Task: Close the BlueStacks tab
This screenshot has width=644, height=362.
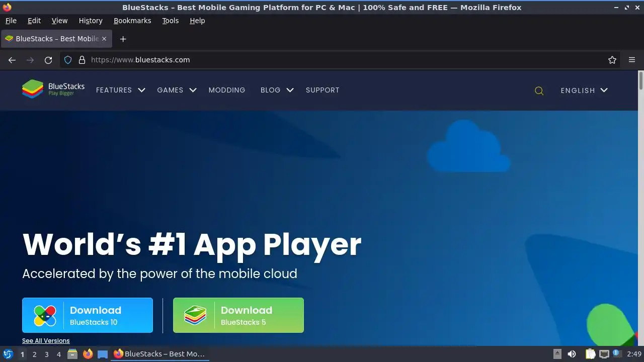Action: pos(104,39)
